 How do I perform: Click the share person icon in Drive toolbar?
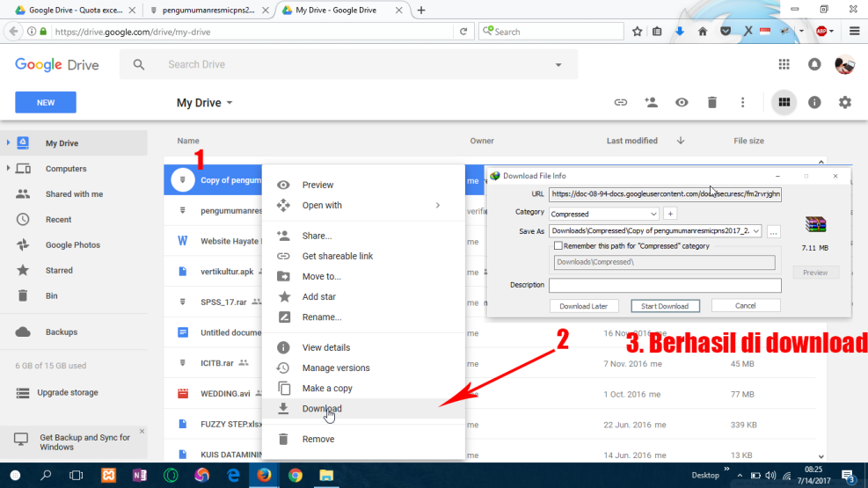[x=651, y=102]
